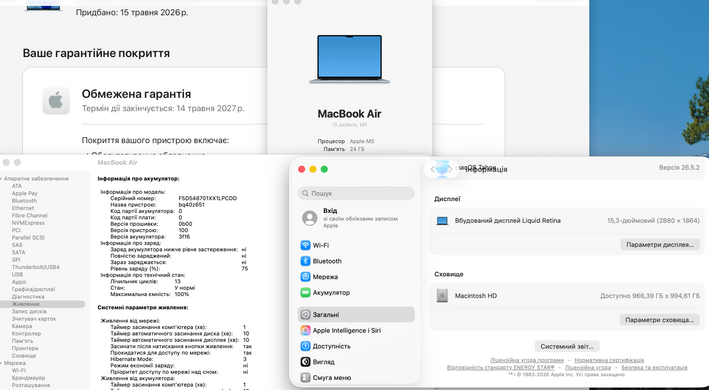The image size is (709, 390).
Task: Select Камера in hardware list
Action: coord(22,326)
